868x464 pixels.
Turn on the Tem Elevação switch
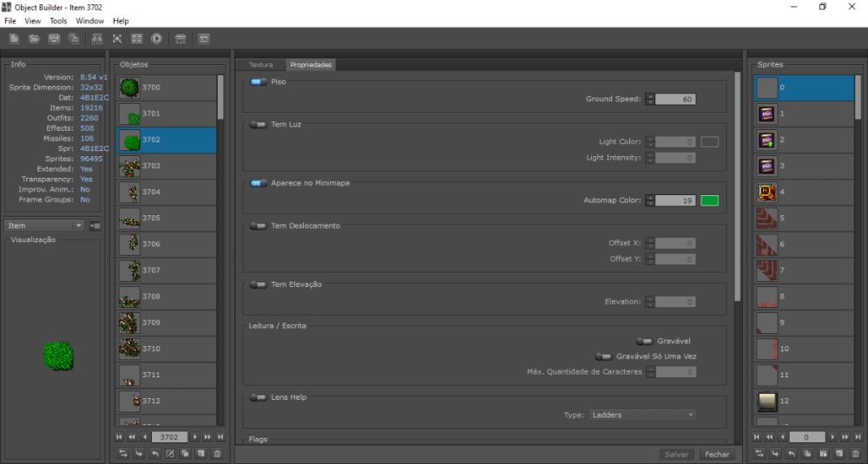pos(259,284)
